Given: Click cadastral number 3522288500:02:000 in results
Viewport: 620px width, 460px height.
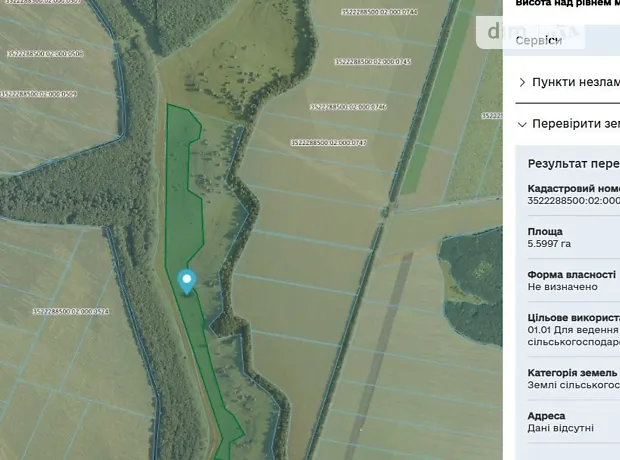Looking at the screenshot, I should coord(573,200).
